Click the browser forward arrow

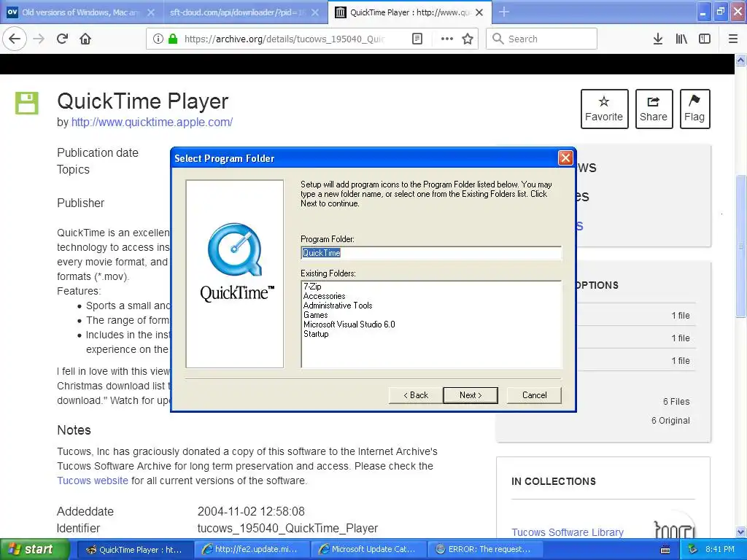point(39,39)
